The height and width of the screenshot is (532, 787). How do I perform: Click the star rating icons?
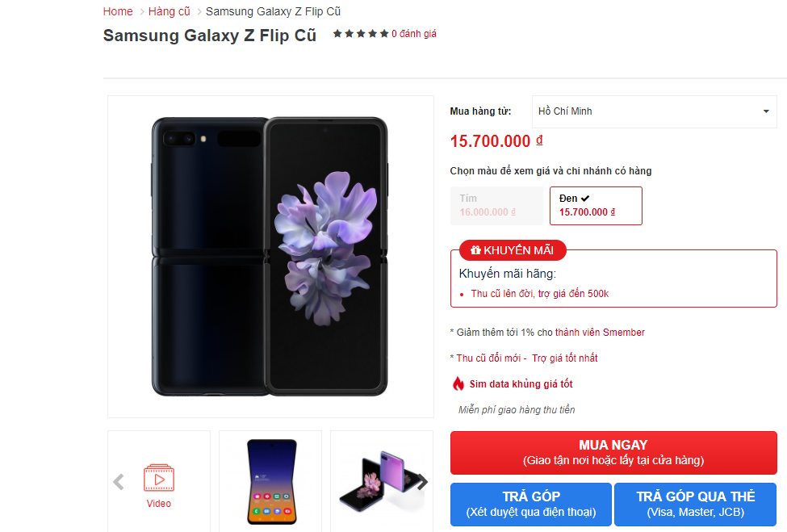[361, 34]
